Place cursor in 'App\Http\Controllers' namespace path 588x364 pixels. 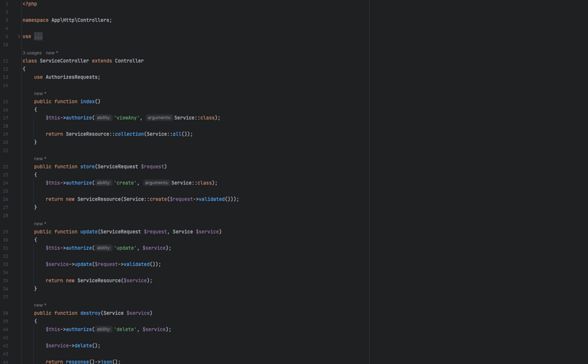[80, 20]
